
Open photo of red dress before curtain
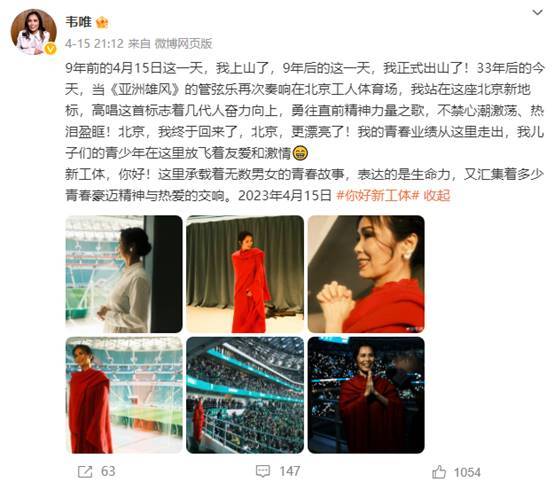click(x=245, y=274)
